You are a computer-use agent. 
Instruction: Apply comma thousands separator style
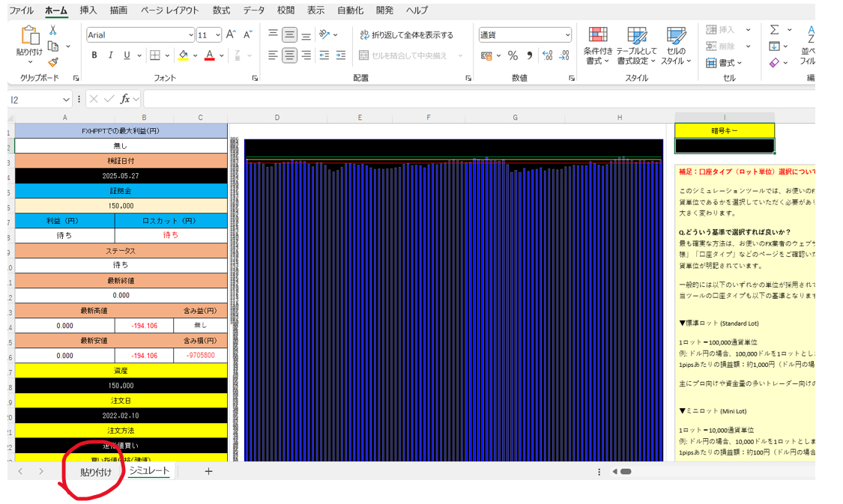531,55
